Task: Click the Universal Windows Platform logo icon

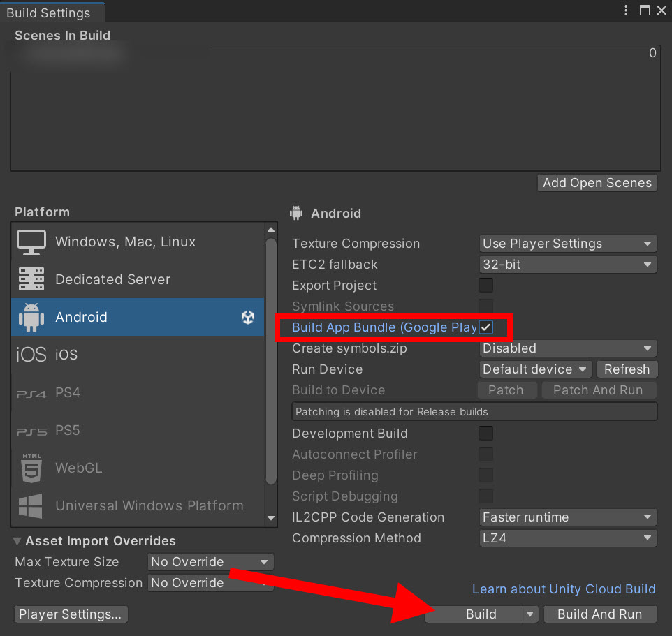Action: 31,506
